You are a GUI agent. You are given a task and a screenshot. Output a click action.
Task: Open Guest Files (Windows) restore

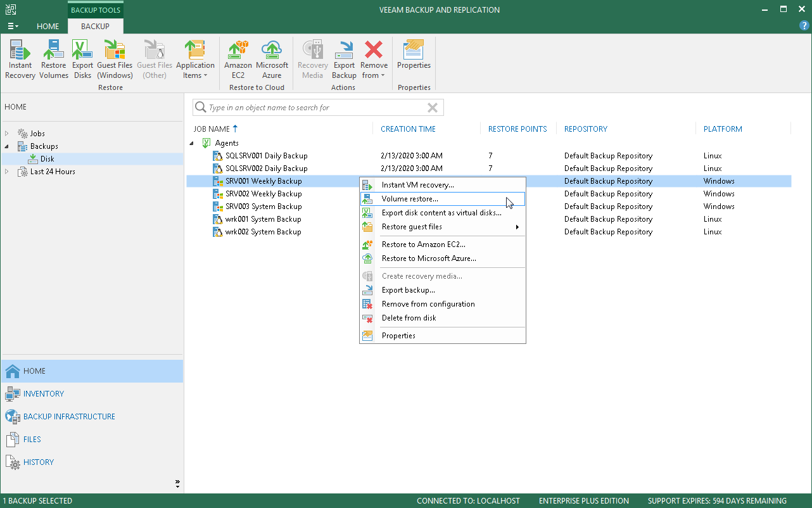pyautogui.click(x=115, y=50)
